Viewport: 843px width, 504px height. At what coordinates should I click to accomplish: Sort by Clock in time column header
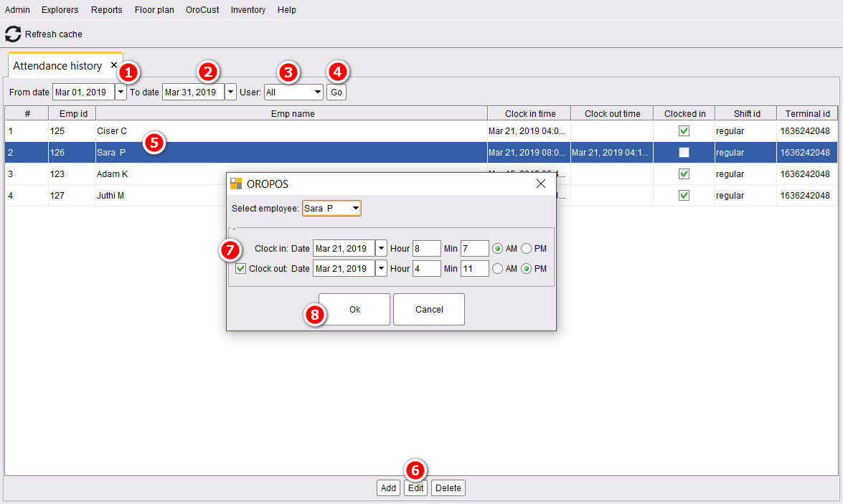[529, 113]
